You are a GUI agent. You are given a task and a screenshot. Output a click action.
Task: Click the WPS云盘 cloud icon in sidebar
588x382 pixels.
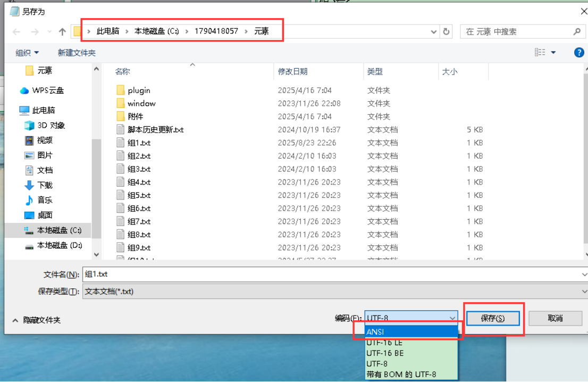24,90
